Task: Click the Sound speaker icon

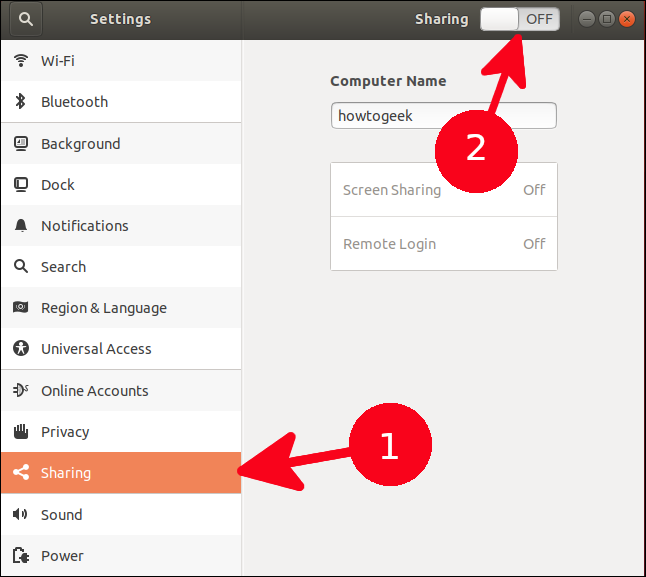Action: click(x=20, y=514)
